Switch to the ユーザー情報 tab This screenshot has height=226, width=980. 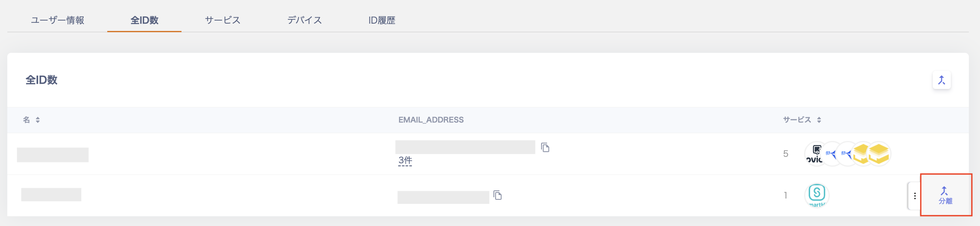tap(57, 20)
